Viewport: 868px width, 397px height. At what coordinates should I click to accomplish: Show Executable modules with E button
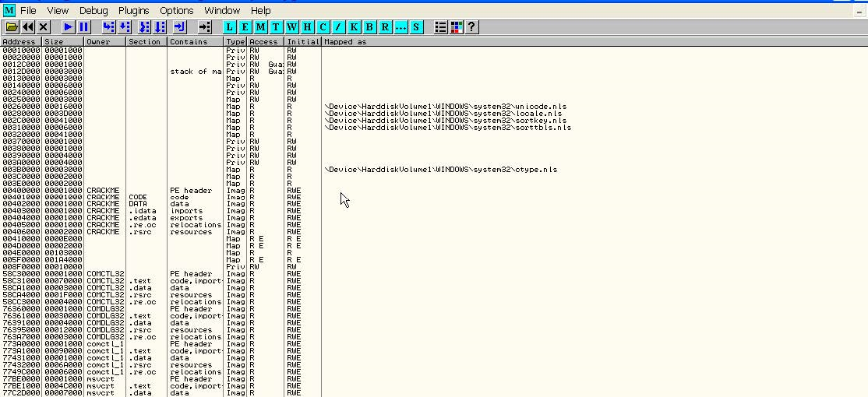coord(245,27)
